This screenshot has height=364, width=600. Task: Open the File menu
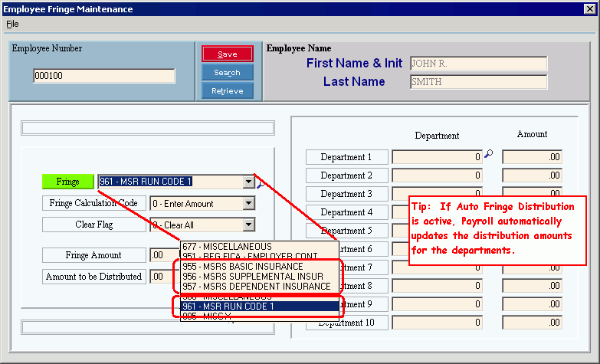coord(11,24)
